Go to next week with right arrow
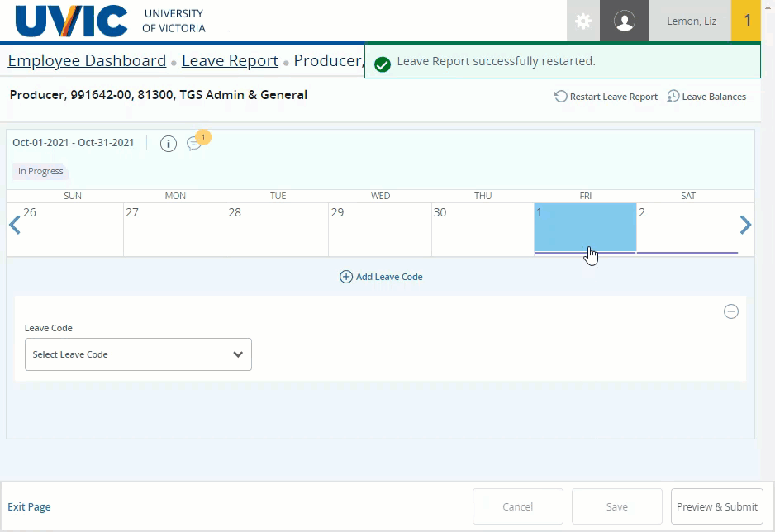Screen dimensions: 775x532 click(745, 225)
